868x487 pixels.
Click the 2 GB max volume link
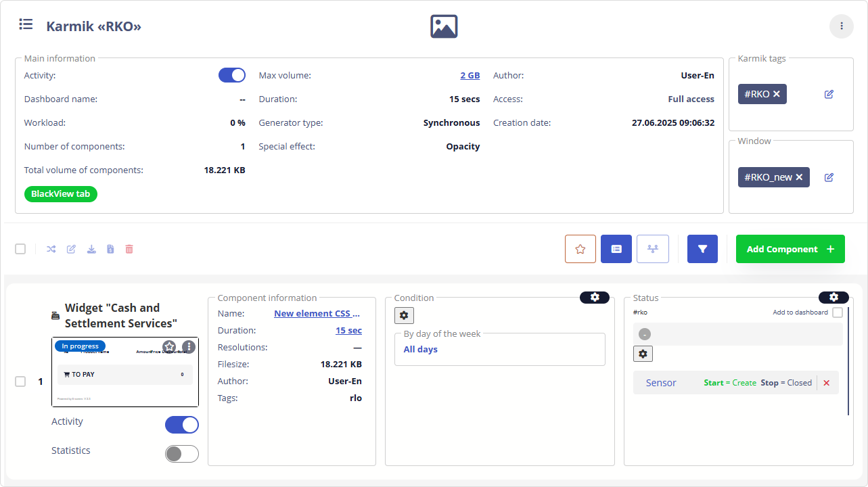click(x=470, y=76)
